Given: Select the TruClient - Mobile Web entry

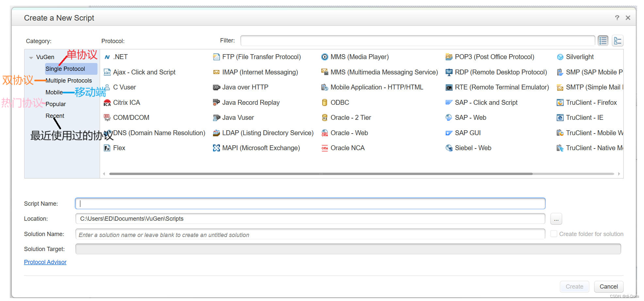Looking at the screenshot, I should tap(594, 133).
